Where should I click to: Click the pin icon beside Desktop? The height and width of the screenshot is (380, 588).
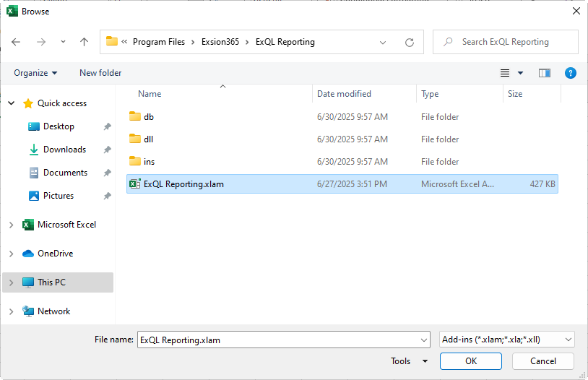pos(107,127)
